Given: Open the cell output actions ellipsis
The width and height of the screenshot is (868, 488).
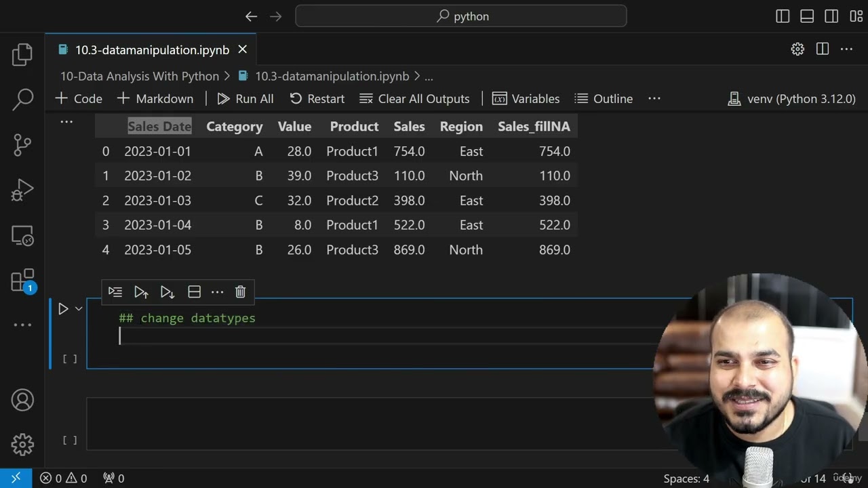Looking at the screenshot, I should [66, 122].
